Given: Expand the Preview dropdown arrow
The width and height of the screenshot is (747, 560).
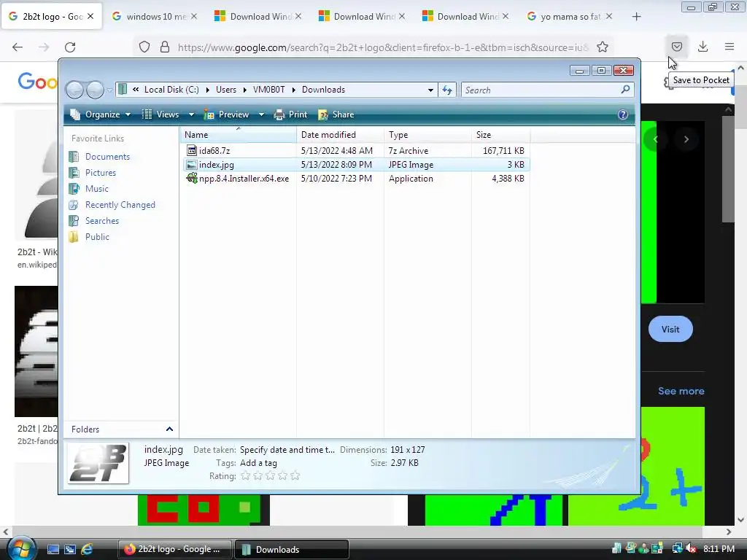Looking at the screenshot, I should point(261,114).
